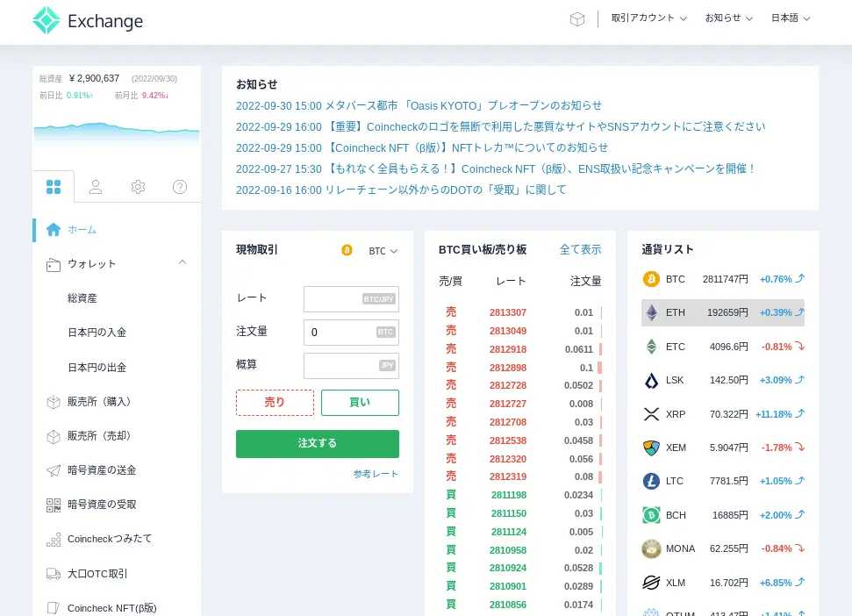852x616 pixels.
Task: Click the BTC coin icon in currency list
Action: coord(651,279)
